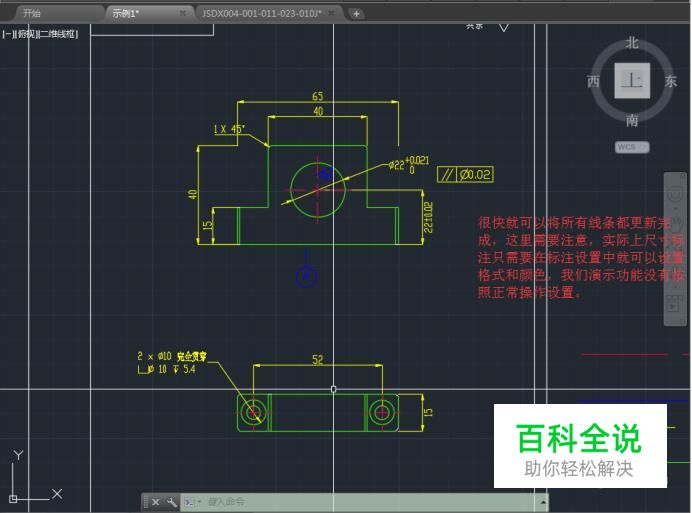The width and height of the screenshot is (692, 513).
Task: Select the left counterbore hole circle
Action: pos(254,413)
